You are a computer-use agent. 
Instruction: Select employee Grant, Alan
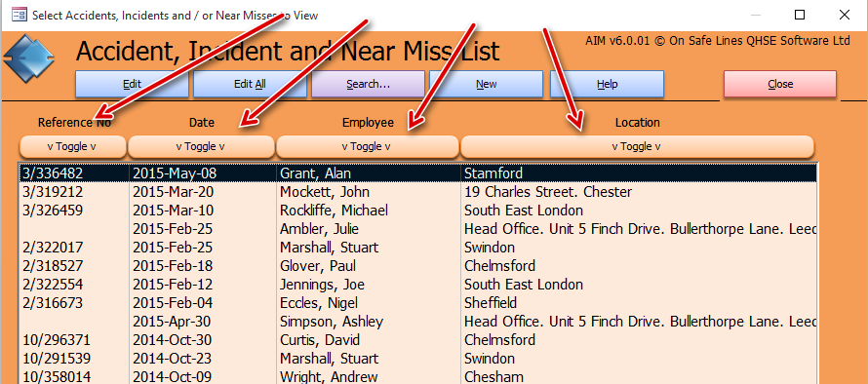316,173
